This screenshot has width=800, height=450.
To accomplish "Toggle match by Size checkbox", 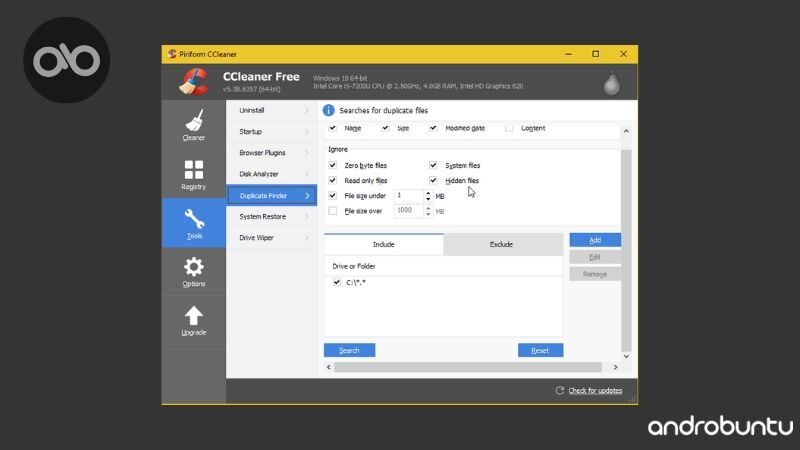I will [385, 128].
